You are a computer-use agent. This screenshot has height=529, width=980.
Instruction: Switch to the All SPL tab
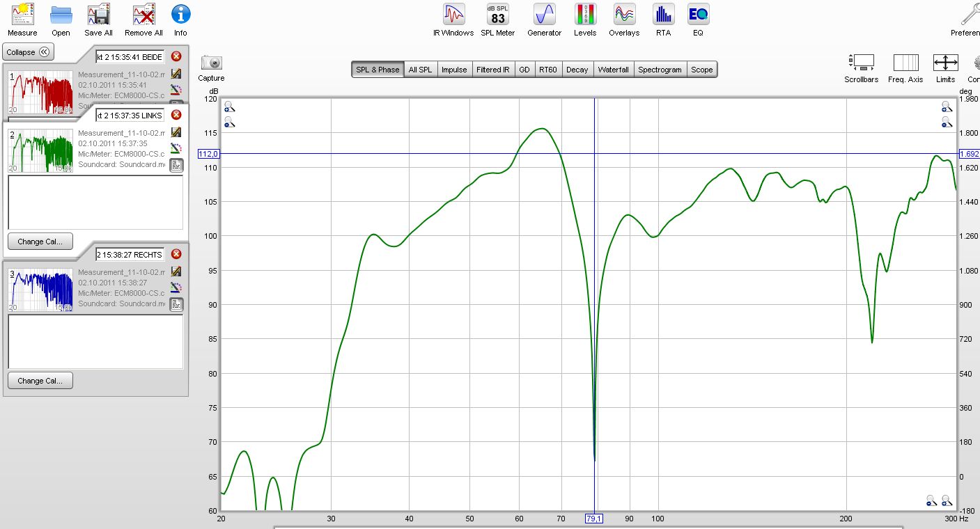(420, 70)
